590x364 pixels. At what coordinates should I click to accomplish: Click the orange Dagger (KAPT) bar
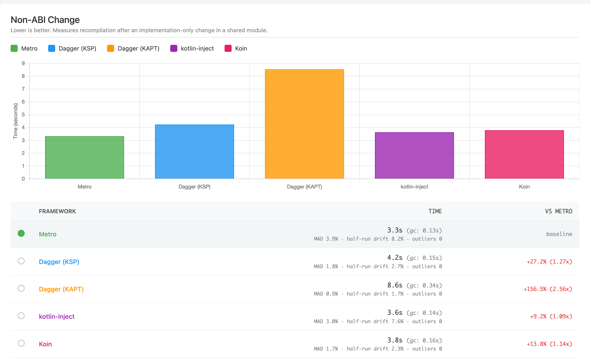[304, 124]
